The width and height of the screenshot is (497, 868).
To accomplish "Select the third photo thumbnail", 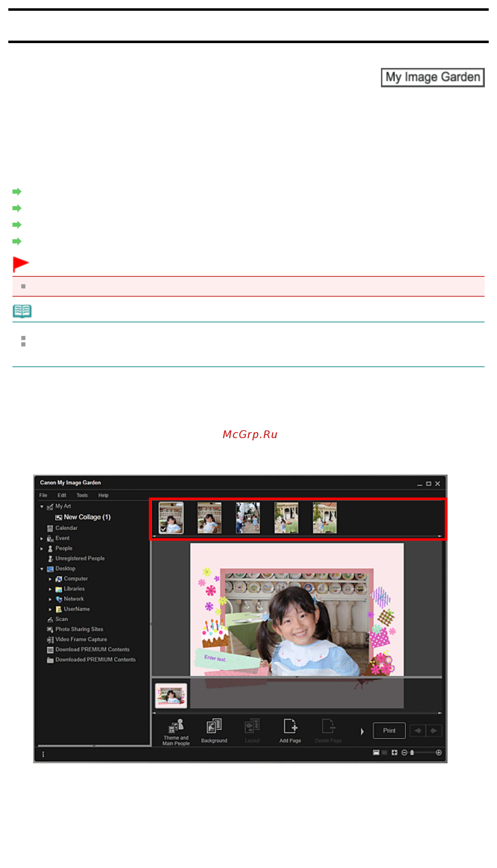I will point(248,518).
